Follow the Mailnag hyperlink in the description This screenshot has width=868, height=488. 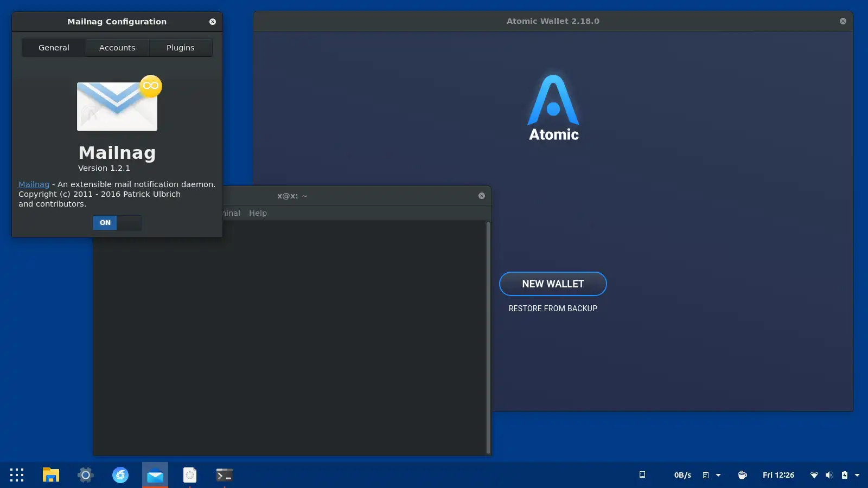(34, 184)
